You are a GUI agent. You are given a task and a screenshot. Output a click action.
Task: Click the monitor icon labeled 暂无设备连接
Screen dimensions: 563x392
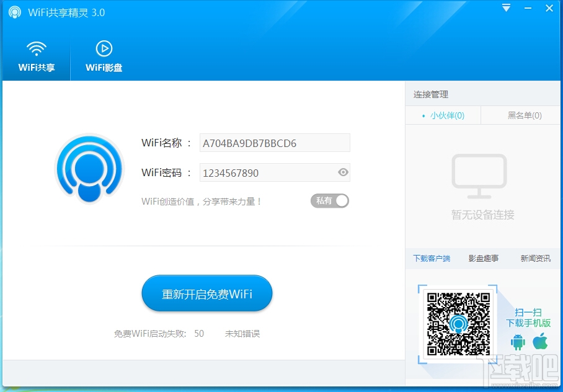coord(478,177)
